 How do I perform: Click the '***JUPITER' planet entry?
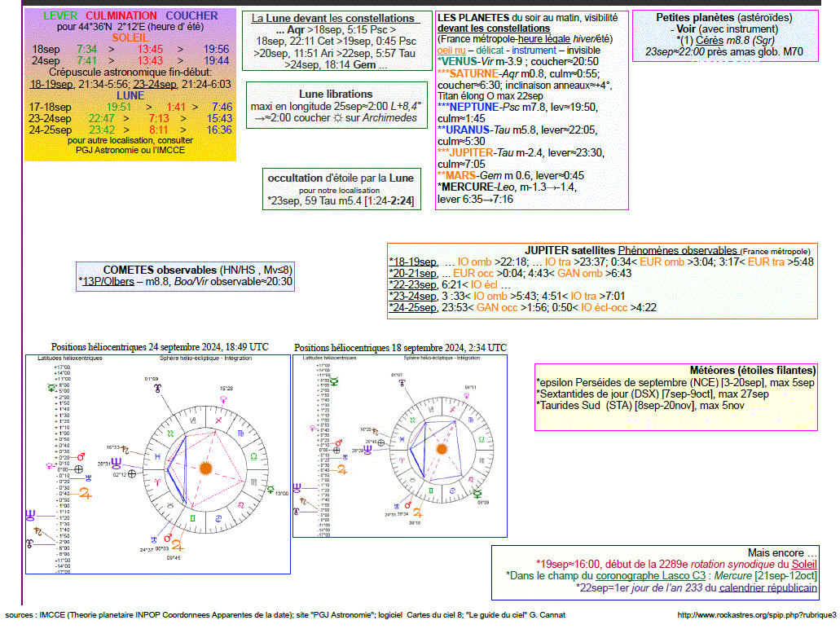pyautogui.click(x=465, y=152)
